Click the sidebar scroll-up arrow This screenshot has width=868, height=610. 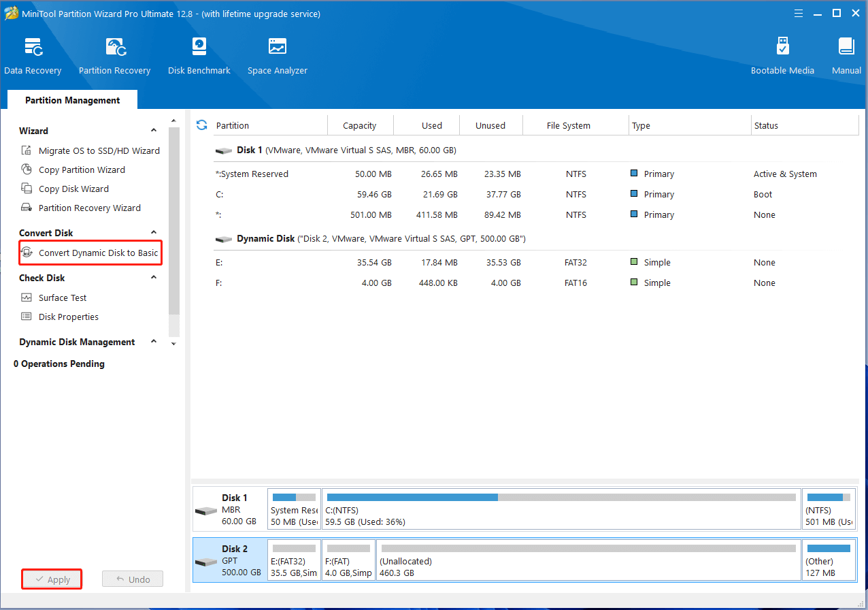point(173,122)
